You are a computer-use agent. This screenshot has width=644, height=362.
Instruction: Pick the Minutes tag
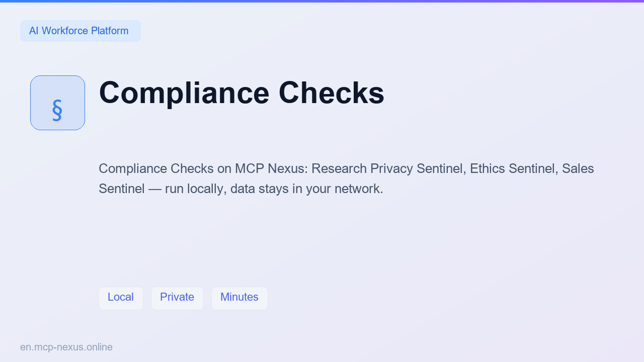(239, 298)
